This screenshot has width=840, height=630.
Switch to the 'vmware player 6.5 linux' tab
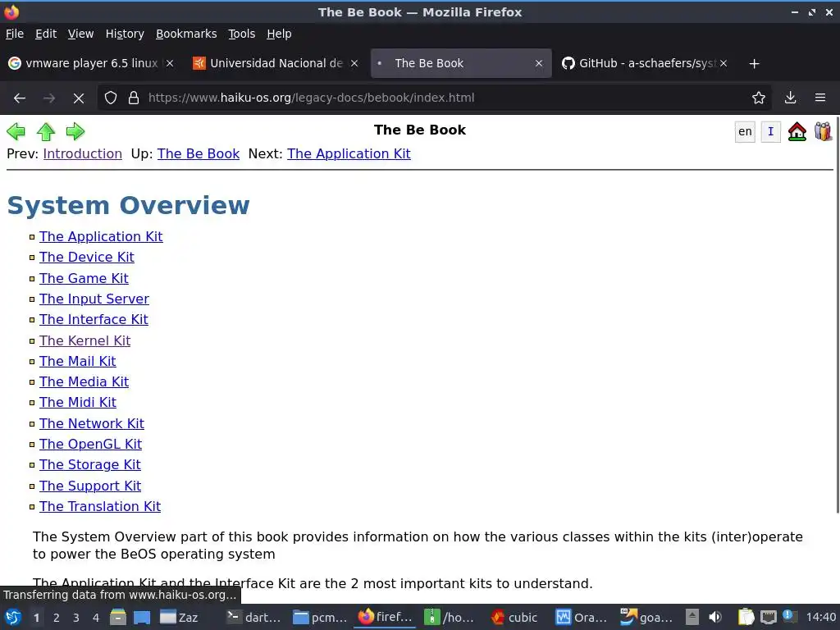[x=91, y=63]
